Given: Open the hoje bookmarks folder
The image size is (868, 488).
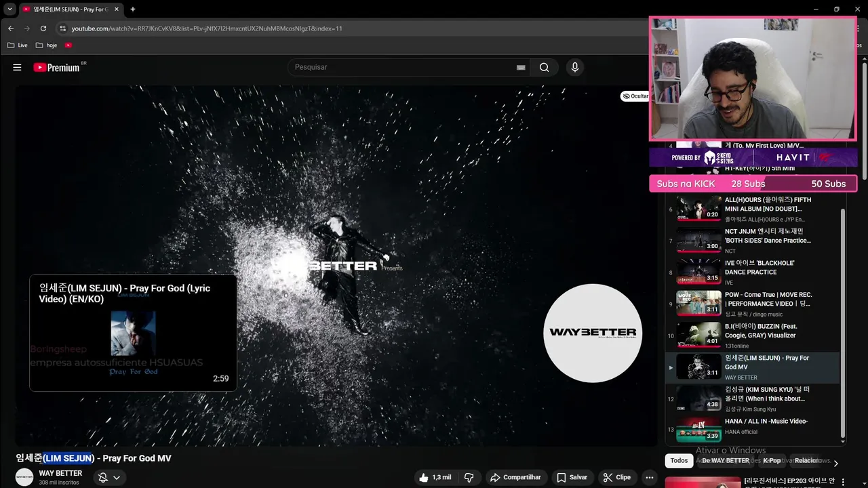Looking at the screenshot, I should [x=46, y=45].
